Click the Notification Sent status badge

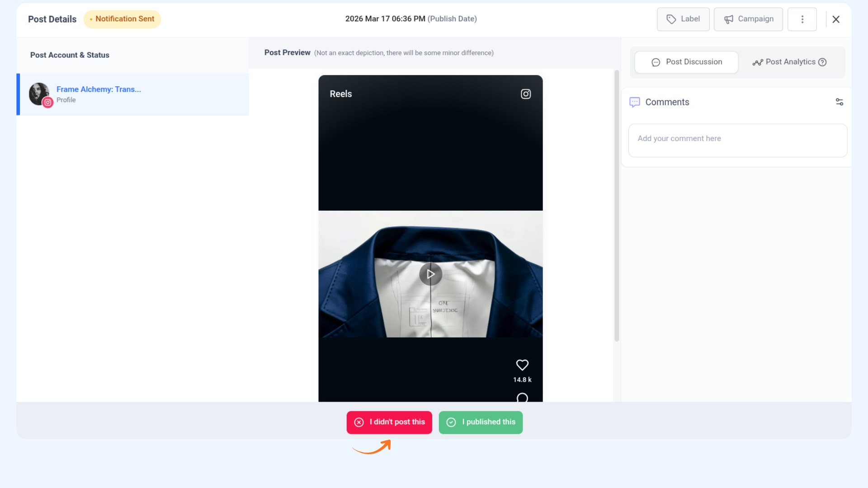tap(122, 19)
